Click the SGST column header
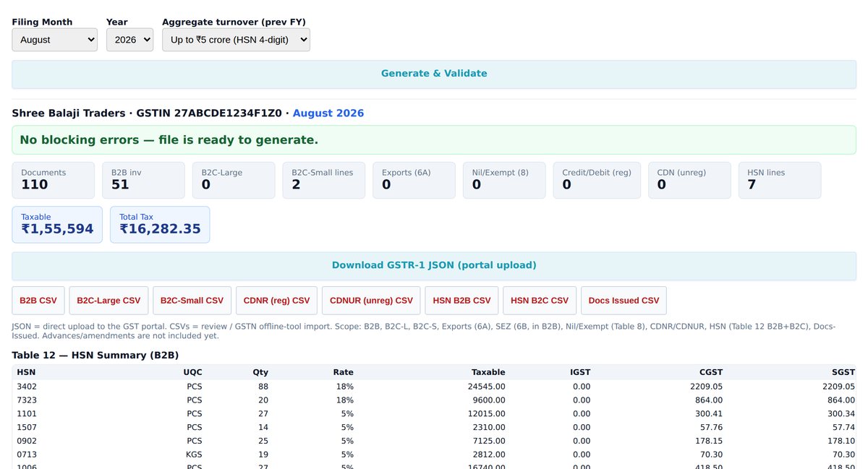This screenshot has width=868, height=469. (x=843, y=372)
